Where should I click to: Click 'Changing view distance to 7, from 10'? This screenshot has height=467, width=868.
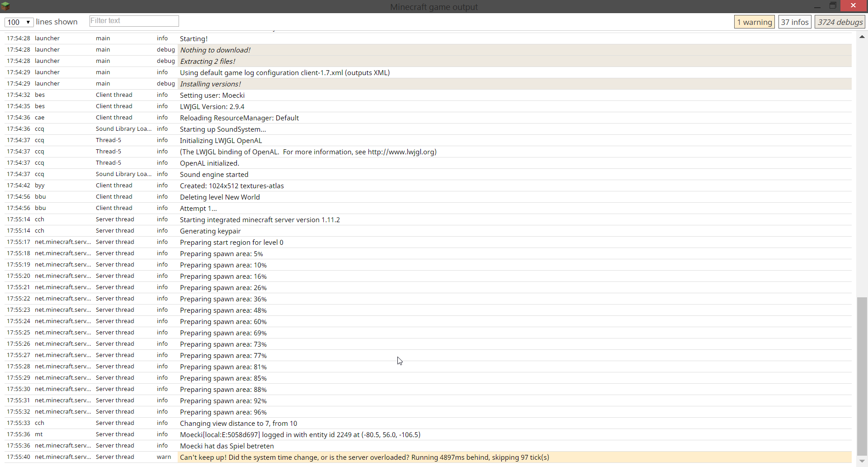click(x=428, y=423)
